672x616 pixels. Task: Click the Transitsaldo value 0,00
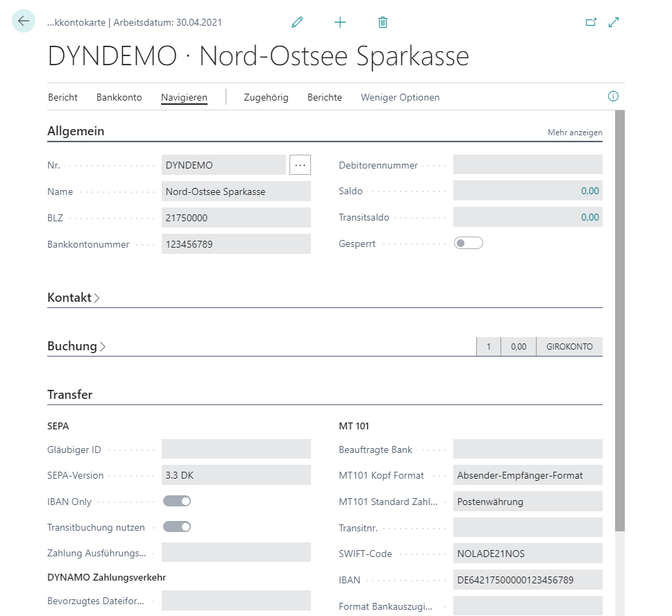pyautogui.click(x=589, y=217)
